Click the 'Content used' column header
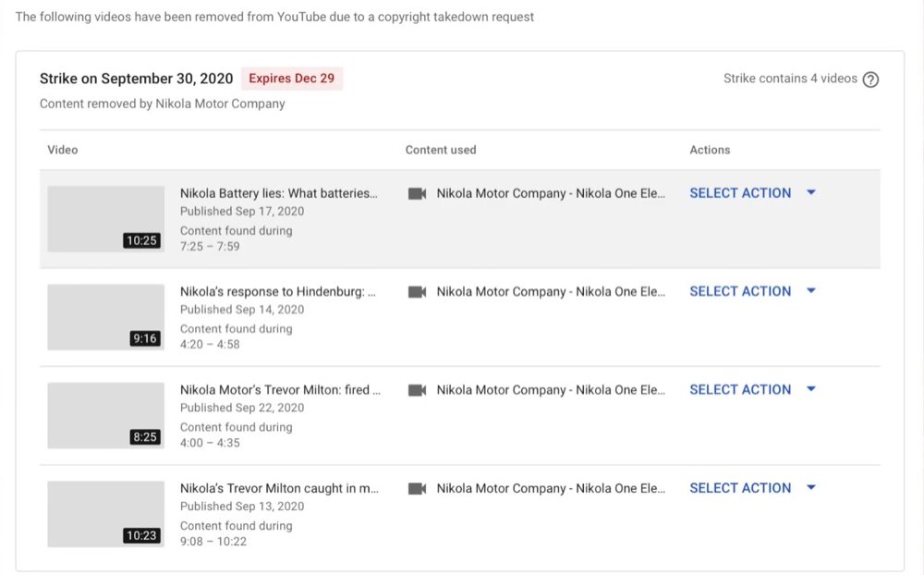This screenshot has height=575, width=924. (x=441, y=150)
